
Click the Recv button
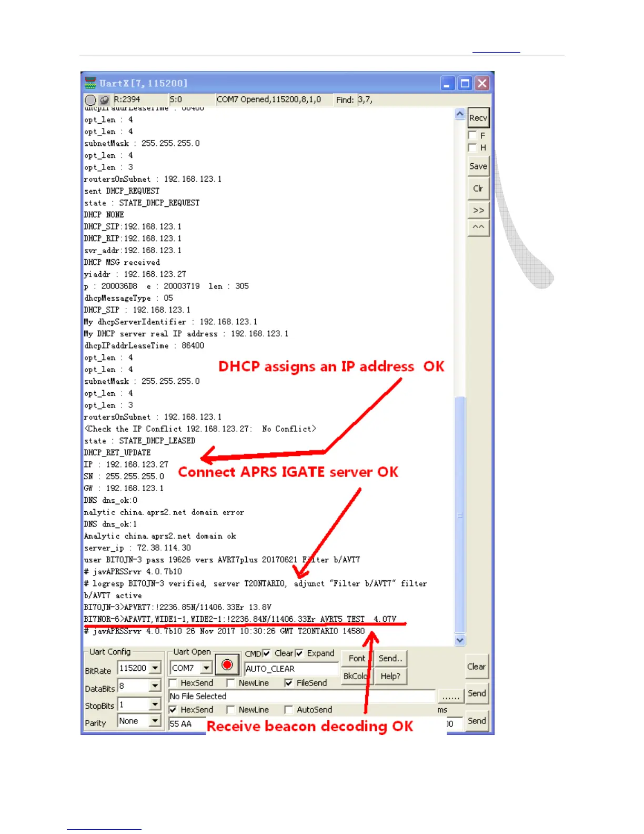[x=478, y=118]
